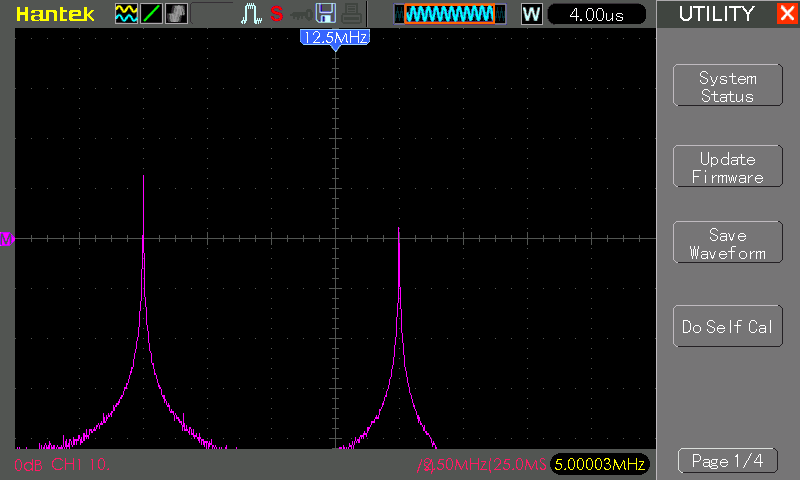The height and width of the screenshot is (480, 800).
Task: Click the gray key lock icon
Action: (x=301, y=15)
